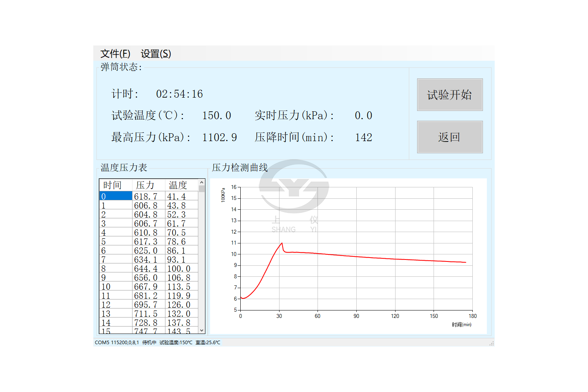
Task: Click the 返回 button
Action: click(x=450, y=137)
